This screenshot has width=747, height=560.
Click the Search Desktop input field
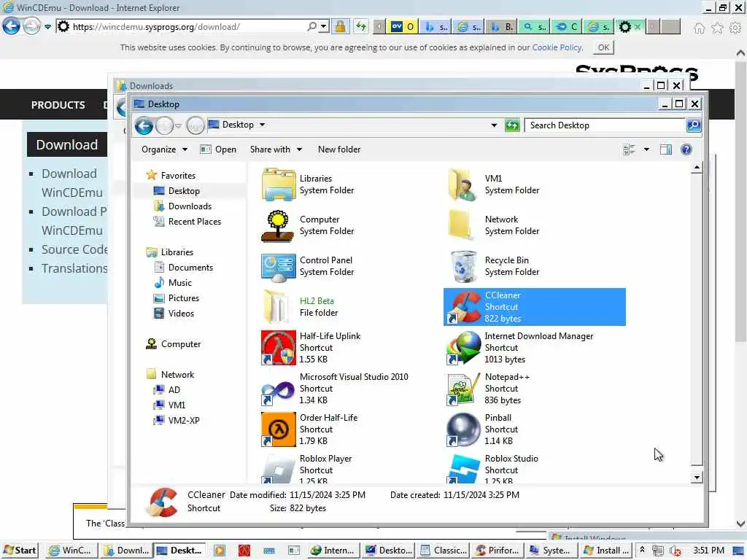[x=605, y=125]
